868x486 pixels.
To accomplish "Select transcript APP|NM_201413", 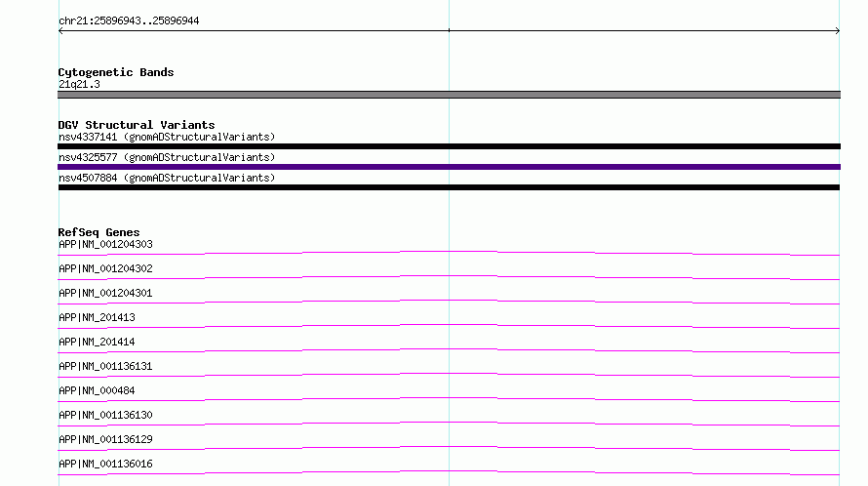I will click(x=97, y=317).
